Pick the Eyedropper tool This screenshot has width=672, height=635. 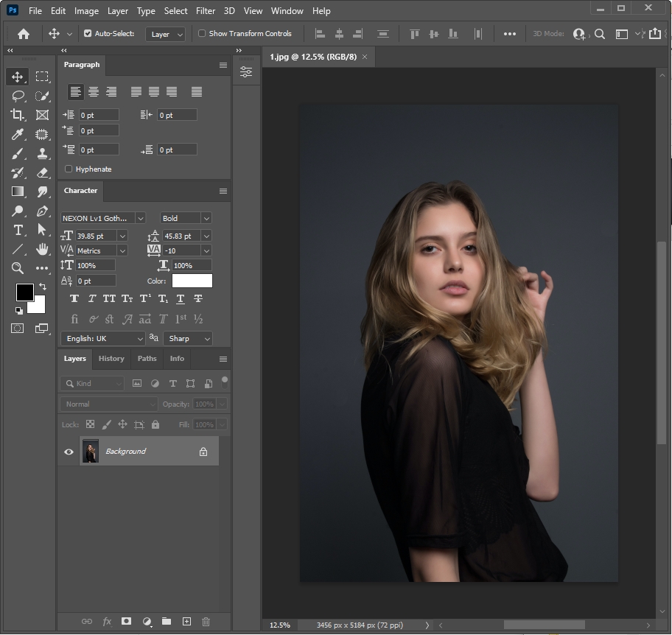18,134
